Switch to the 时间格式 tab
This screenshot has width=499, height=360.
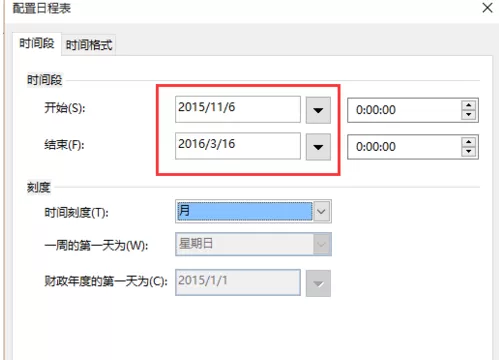[x=89, y=45]
